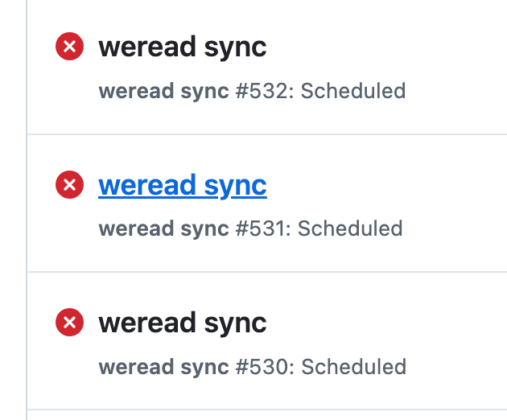Image resolution: width=507 pixels, height=420 pixels.
Task: Click the failure icon for run #530
Action: tap(70, 323)
